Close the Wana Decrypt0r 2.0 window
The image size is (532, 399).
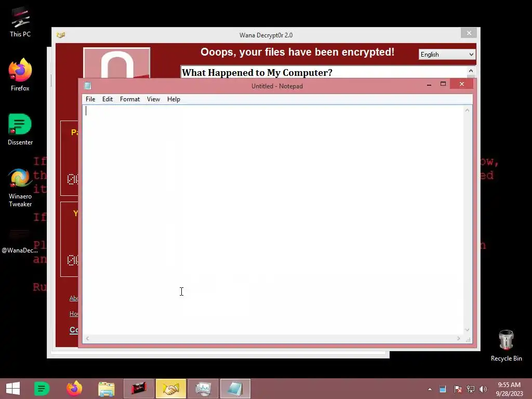pyautogui.click(x=469, y=33)
